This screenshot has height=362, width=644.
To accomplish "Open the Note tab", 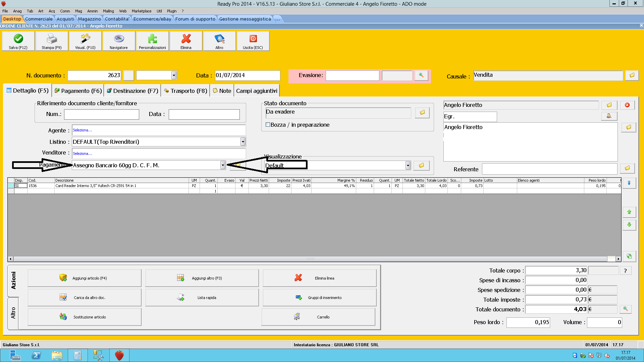I will coord(222,91).
